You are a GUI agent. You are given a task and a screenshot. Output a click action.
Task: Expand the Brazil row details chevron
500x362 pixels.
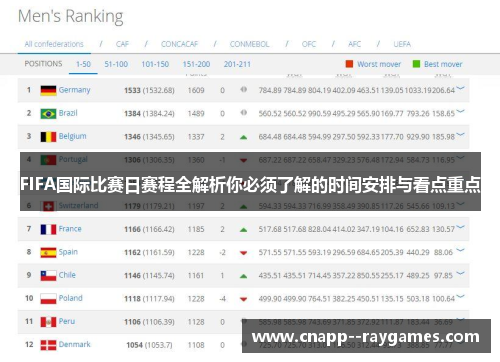[461, 111]
